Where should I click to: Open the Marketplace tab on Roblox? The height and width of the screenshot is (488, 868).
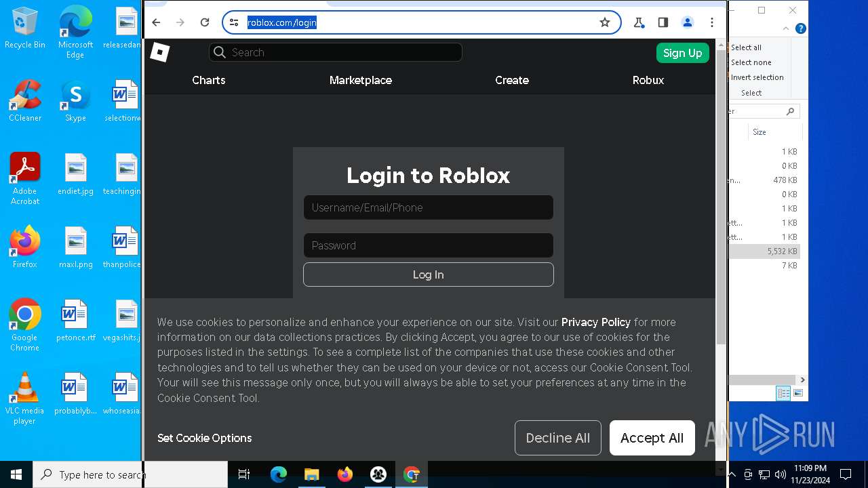[361, 80]
